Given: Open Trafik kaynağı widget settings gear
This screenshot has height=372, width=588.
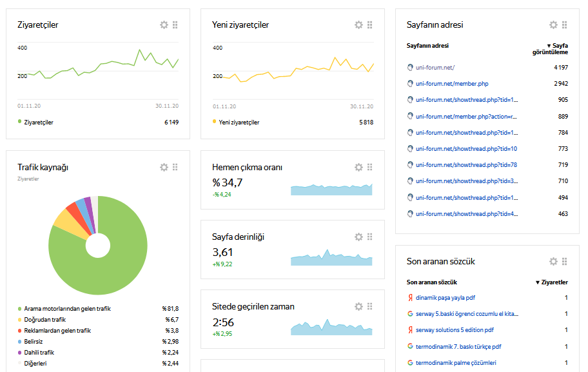Looking at the screenshot, I should pyautogui.click(x=164, y=167).
